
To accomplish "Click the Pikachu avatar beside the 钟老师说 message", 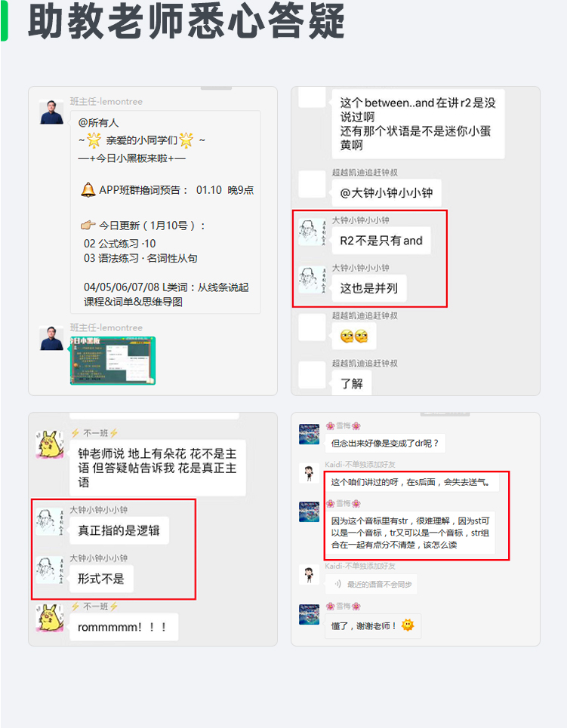I will pos(50,445).
